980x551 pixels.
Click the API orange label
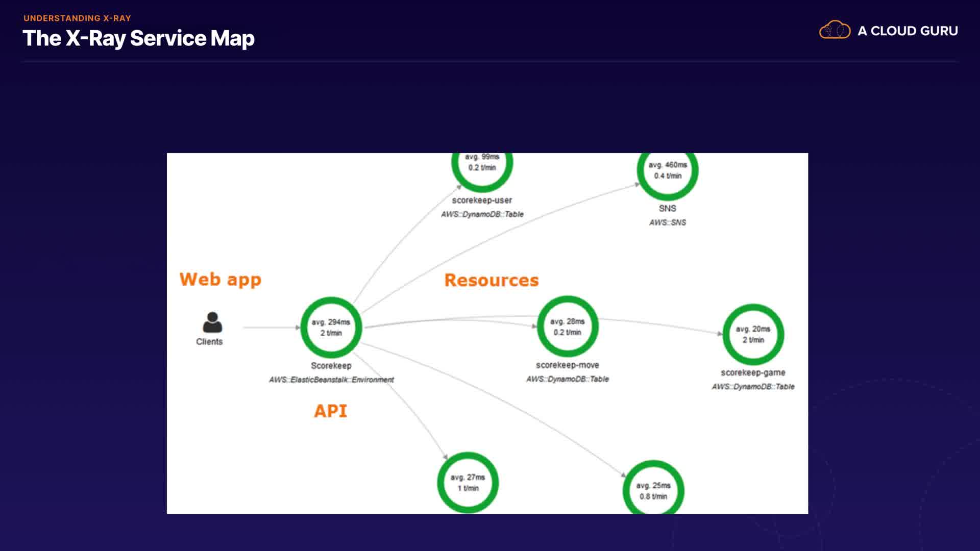330,411
